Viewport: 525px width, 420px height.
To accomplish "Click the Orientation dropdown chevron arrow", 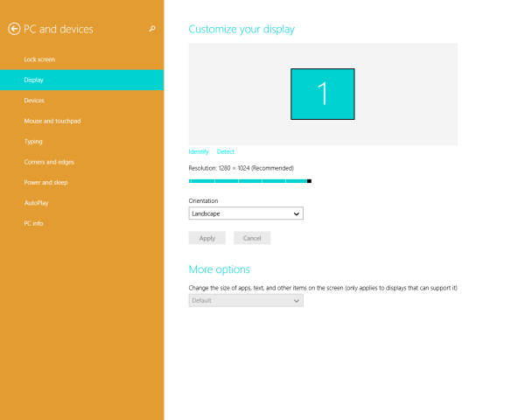I will pos(297,213).
